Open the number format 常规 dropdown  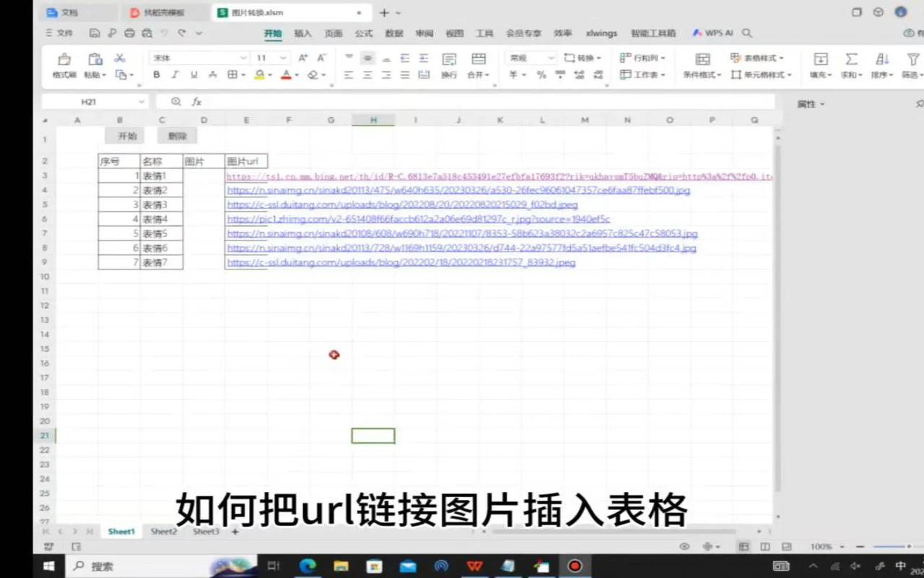(x=551, y=58)
